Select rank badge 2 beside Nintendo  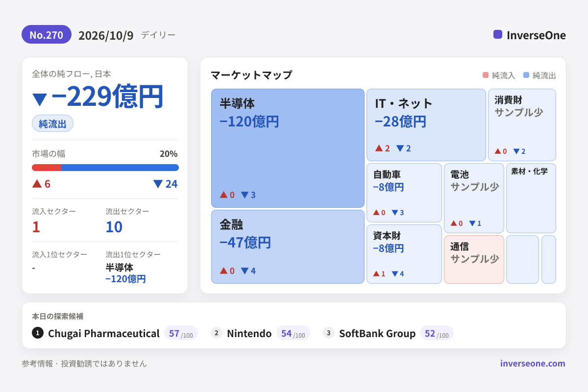pyautogui.click(x=217, y=333)
